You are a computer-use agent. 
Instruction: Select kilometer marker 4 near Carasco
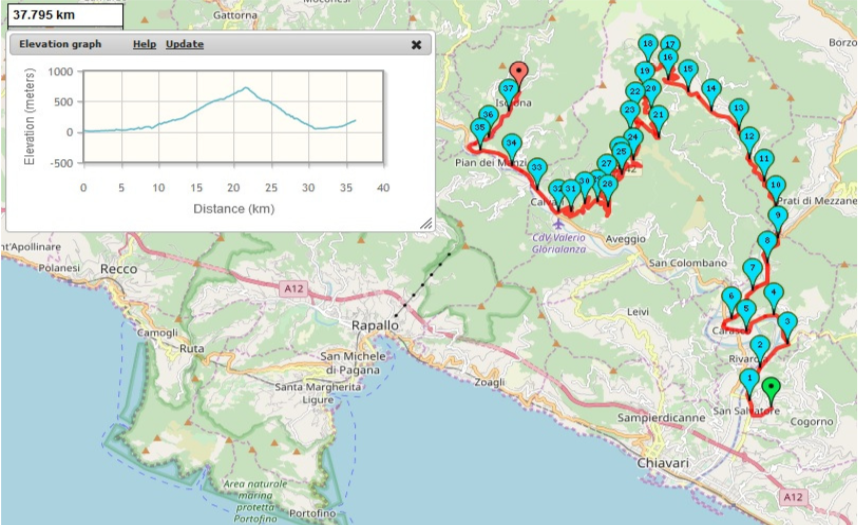(773, 293)
